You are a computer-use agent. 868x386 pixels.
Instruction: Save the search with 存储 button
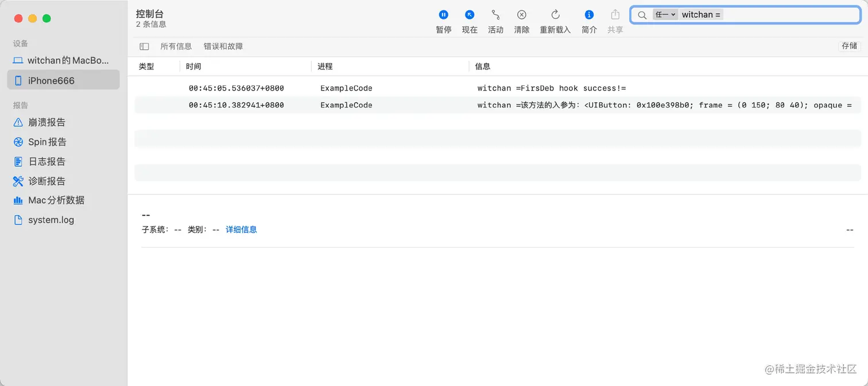(849, 46)
